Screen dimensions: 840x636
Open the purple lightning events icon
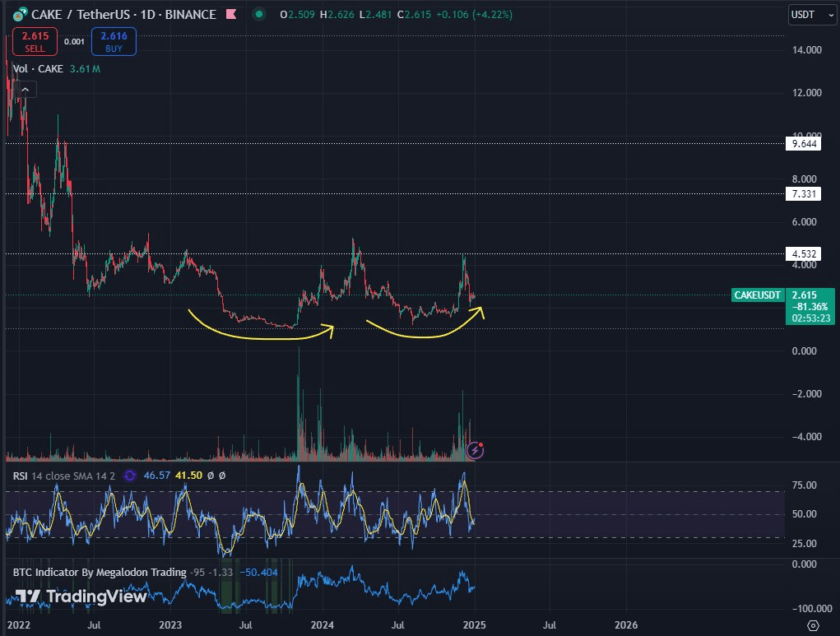(476, 451)
